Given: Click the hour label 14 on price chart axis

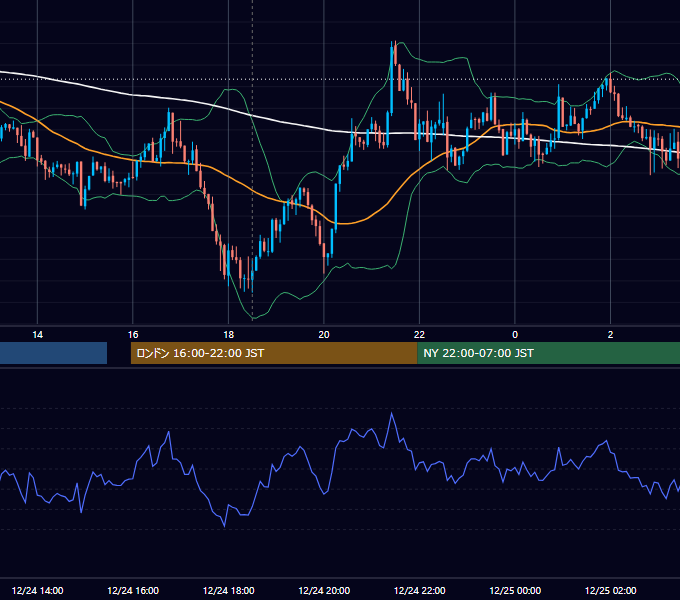Looking at the screenshot, I should (37, 335).
